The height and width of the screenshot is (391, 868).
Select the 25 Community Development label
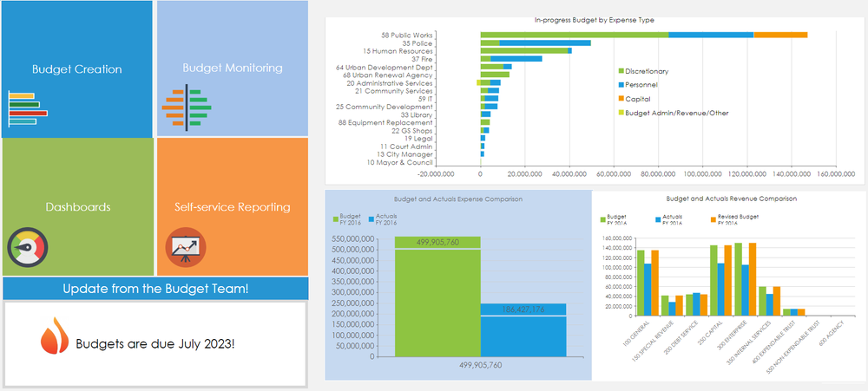pyautogui.click(x=385, y=106)
